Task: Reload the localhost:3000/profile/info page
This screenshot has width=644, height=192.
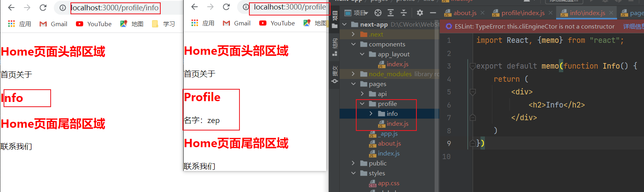Action: click(43, 8)
